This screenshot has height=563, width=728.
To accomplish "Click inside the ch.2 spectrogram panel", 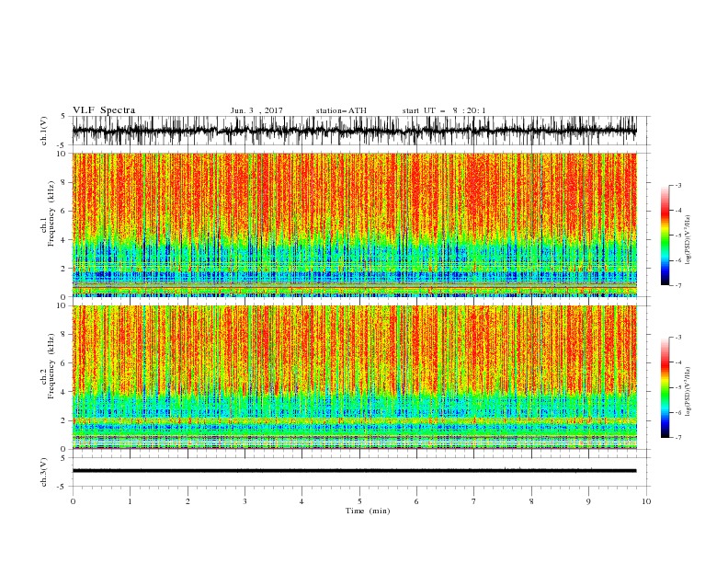I will click(x=354, y=377).
